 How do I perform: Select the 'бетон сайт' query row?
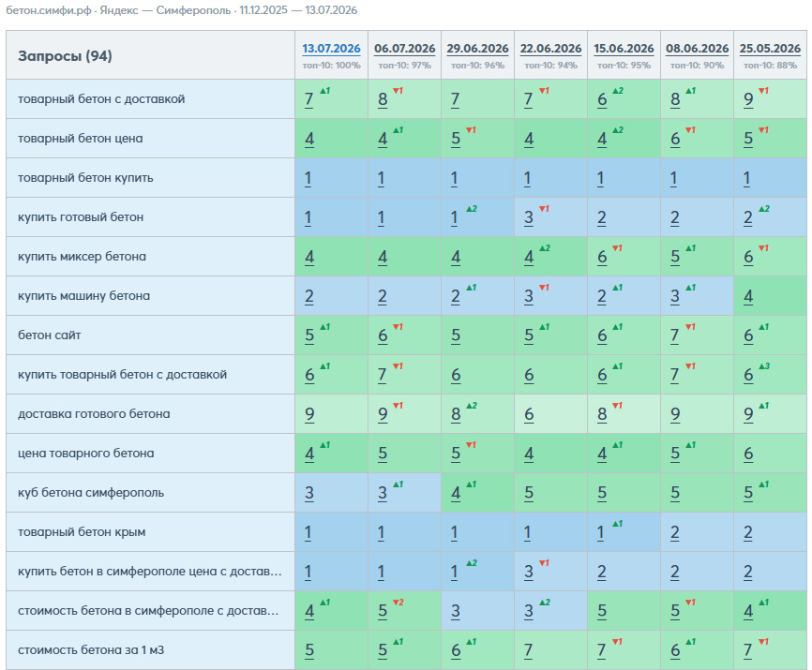151,335
